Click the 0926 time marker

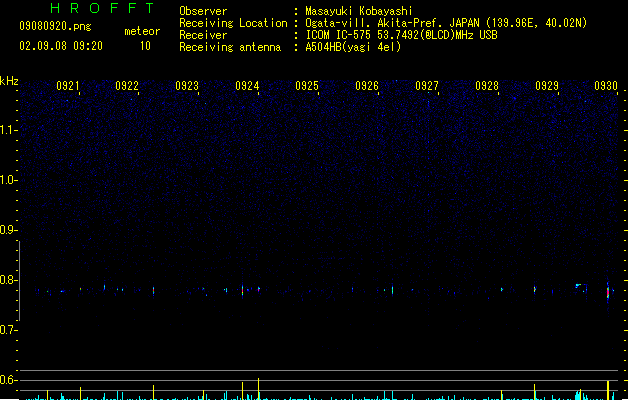tap(367, 86)
